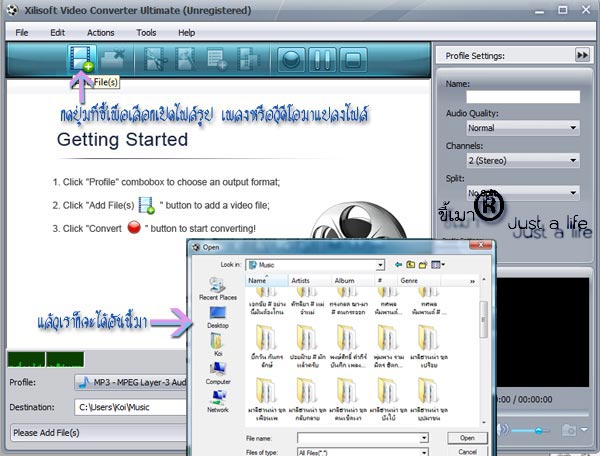Sort by the Genre column header
Screen dimensions: 600x456
click(419, 280)
